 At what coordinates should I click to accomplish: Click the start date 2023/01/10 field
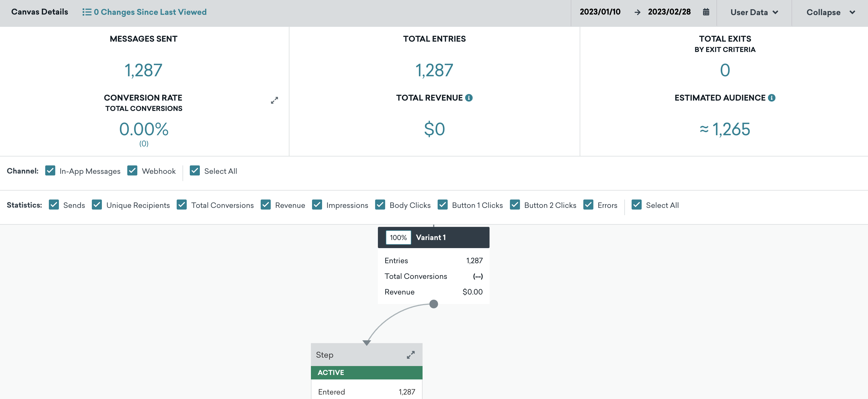coord(600,12)
